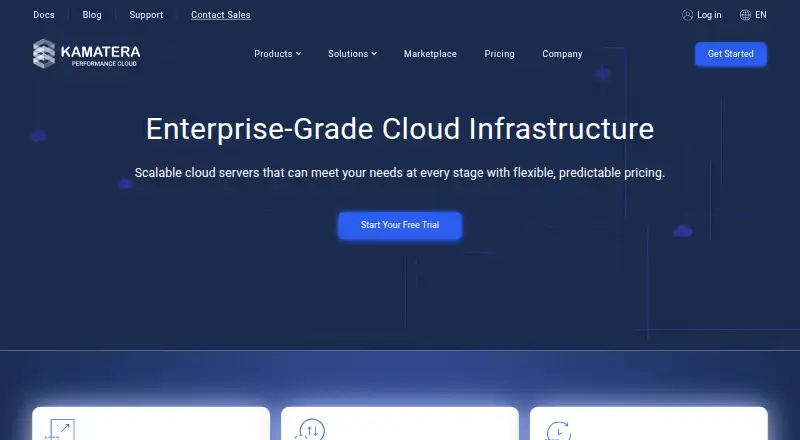Click the Get Started button
This screenshot has width=800, height=440.
pyautogui.click(x=731, y=54)
